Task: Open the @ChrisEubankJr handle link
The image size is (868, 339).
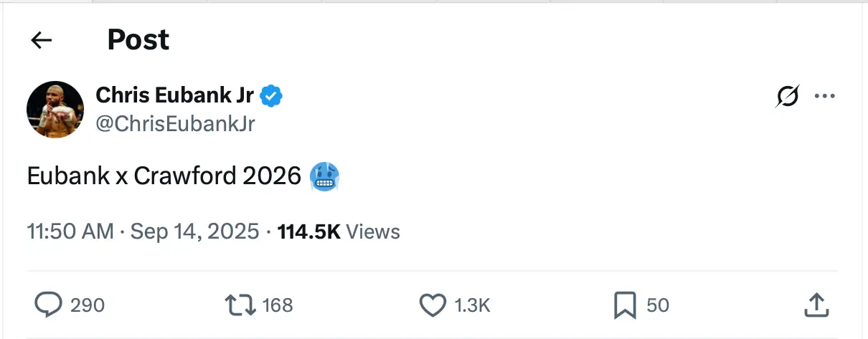Action: [x=175, y=124]
